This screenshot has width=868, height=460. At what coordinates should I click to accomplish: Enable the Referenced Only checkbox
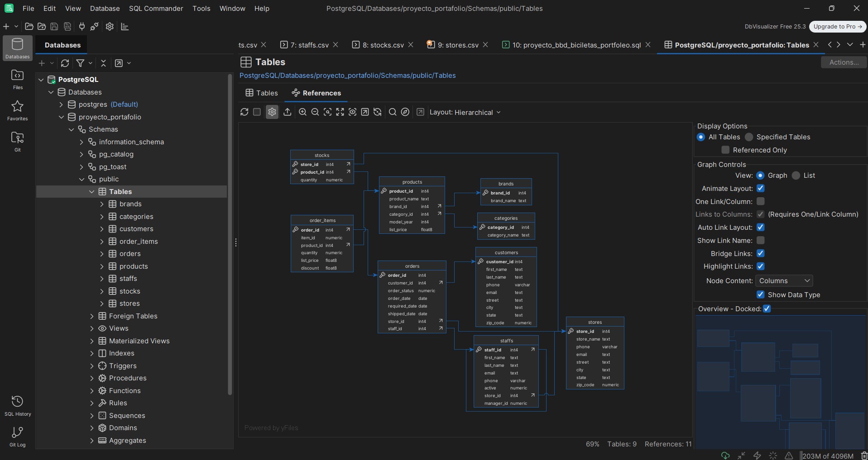coord(725,150)
